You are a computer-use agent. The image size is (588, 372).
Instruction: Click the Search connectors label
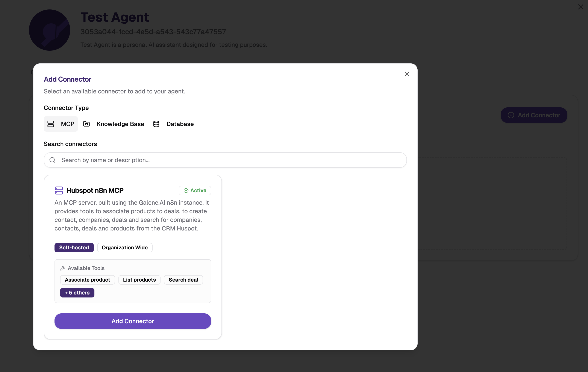point(70,144)
